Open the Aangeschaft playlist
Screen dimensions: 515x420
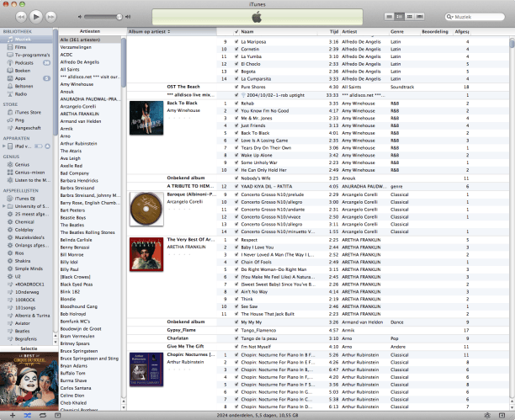pyautogui.click(x=28, y=128)
